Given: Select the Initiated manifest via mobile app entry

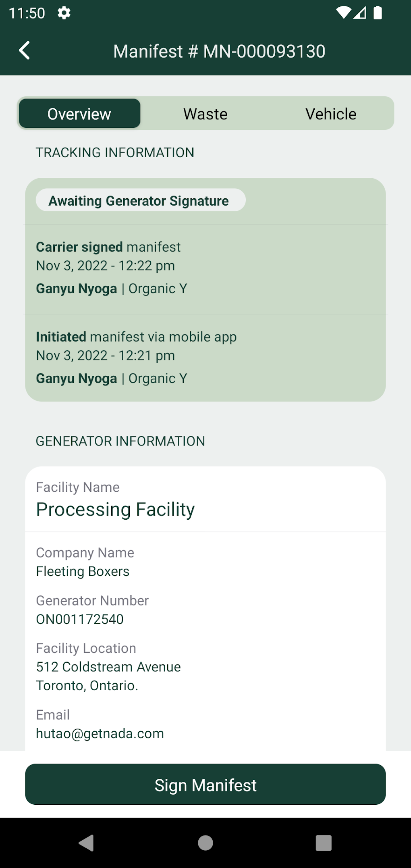Looking at the screenshot, I should pyautogui.click(x=205, y=357).
